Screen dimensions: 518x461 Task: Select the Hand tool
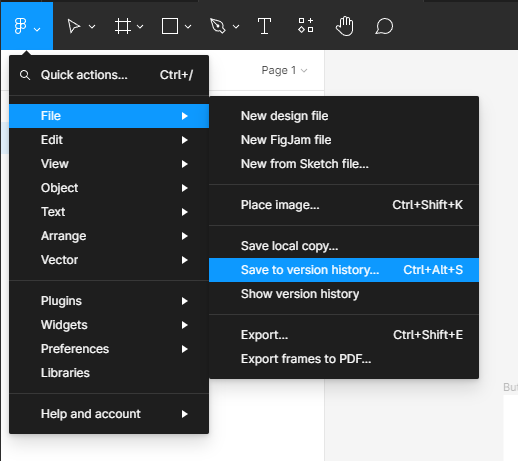point(345,26)
